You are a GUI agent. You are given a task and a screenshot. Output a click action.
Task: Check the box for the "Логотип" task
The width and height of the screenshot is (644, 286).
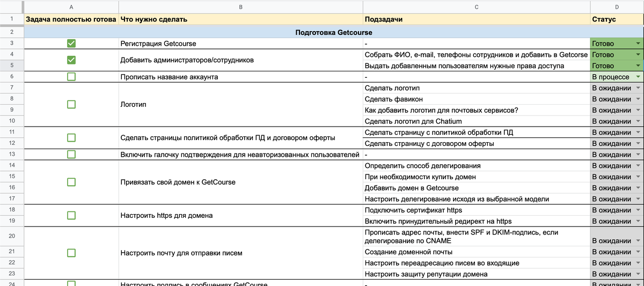pos(71,105)
